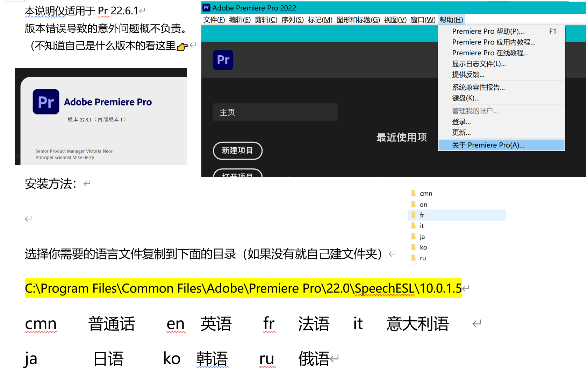Open the 标记(M) menu
The image size is (588, 392).
coord(320,20)
